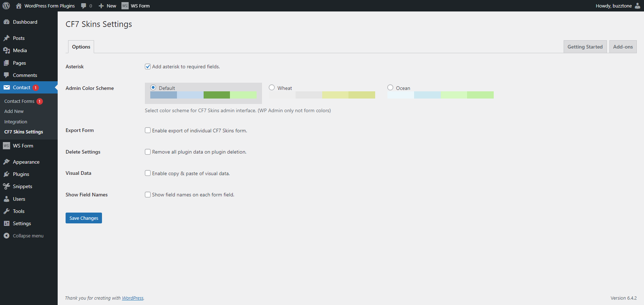Select the Wheat color scheme radio button
The height and width of the screenshot is (305, 644).
pyautogui.click(x=272, y=88)
